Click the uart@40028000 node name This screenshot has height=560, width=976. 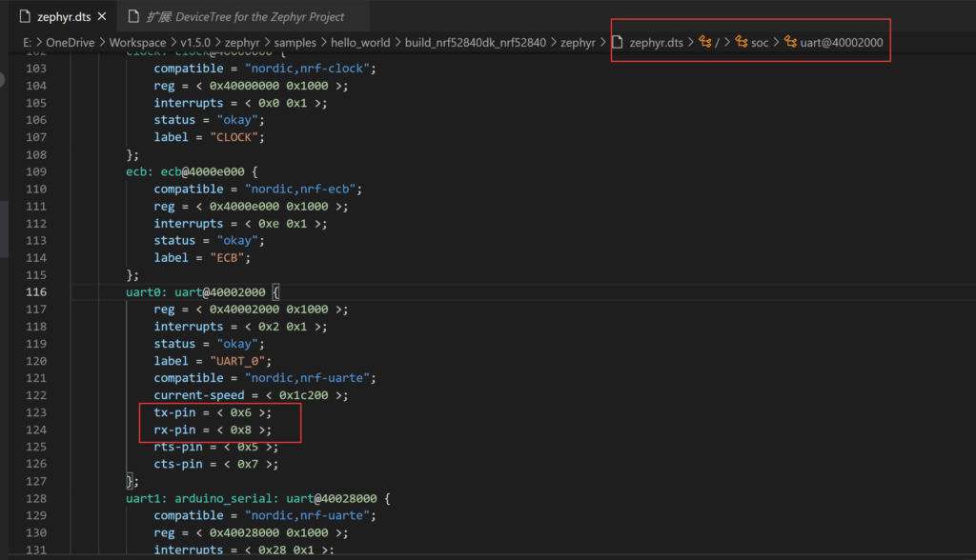[331, 498]
